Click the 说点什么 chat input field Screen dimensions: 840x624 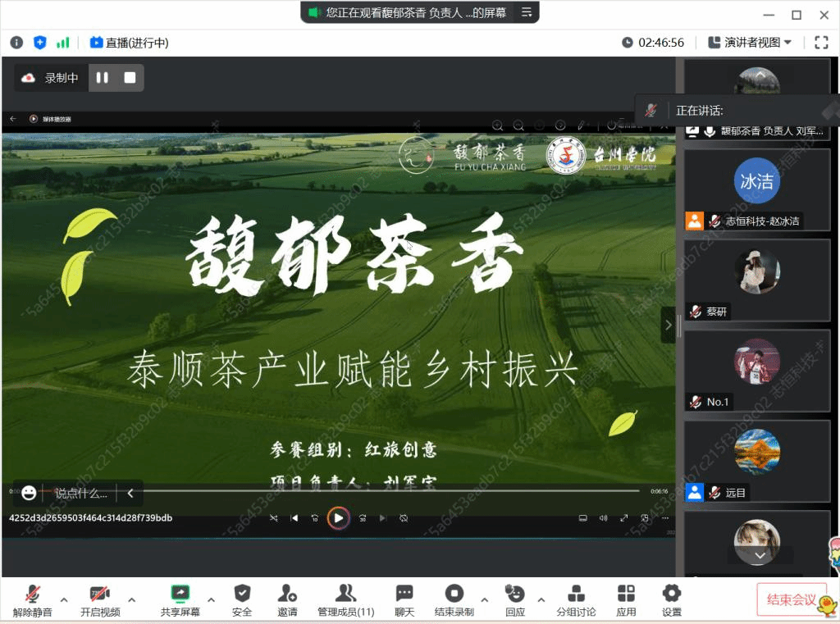80,493
